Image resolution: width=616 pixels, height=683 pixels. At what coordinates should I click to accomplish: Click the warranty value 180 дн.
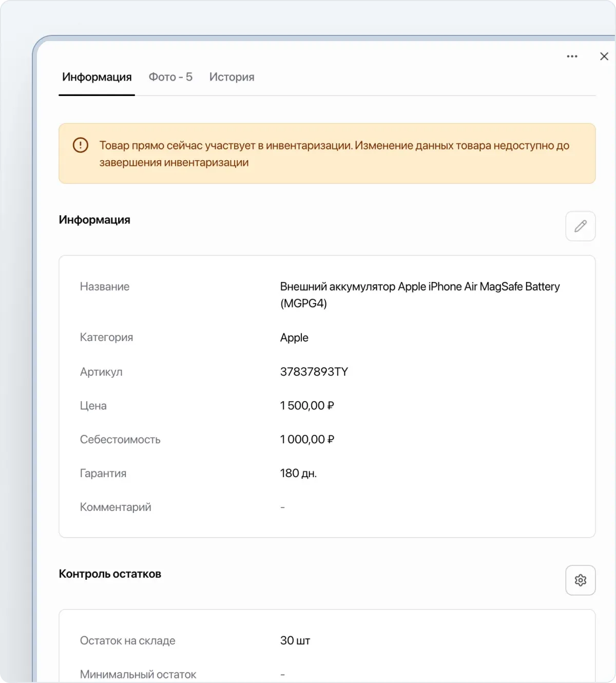point(298,473)
